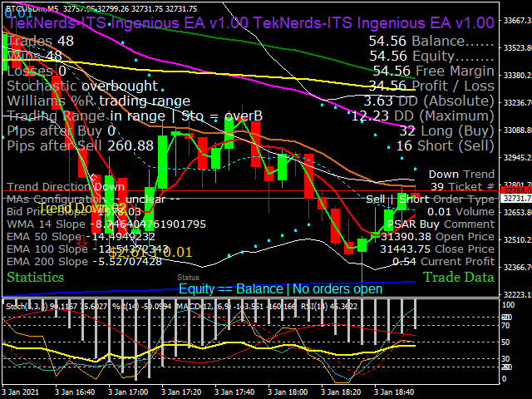Click the Losses 0 statistic

[37, 71]
